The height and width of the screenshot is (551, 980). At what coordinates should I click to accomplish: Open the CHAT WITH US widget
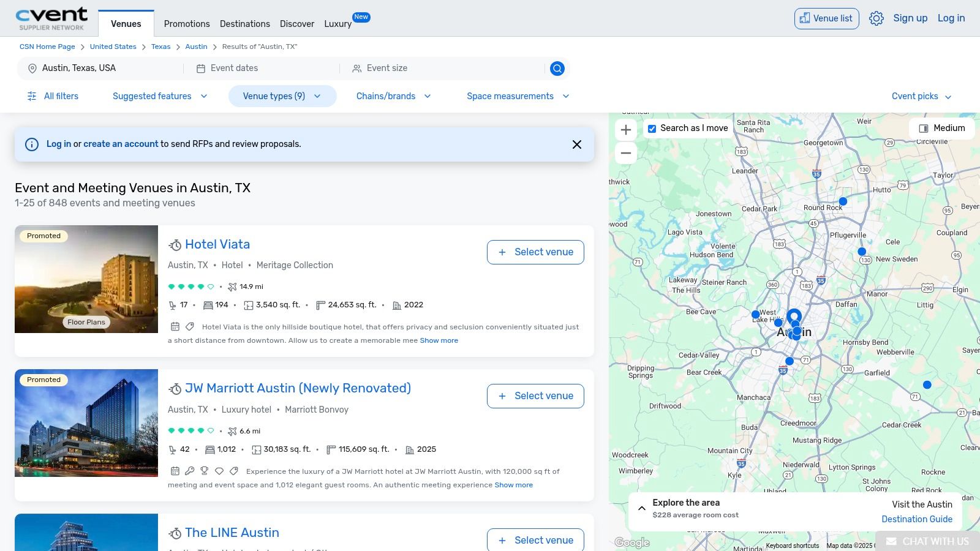point(927,541)
